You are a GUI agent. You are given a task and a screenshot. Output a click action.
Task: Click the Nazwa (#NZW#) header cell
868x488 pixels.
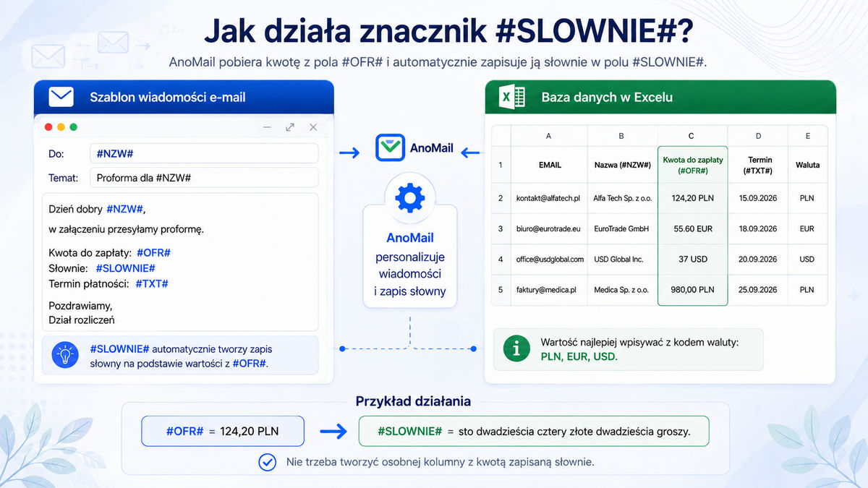(622, 165)
